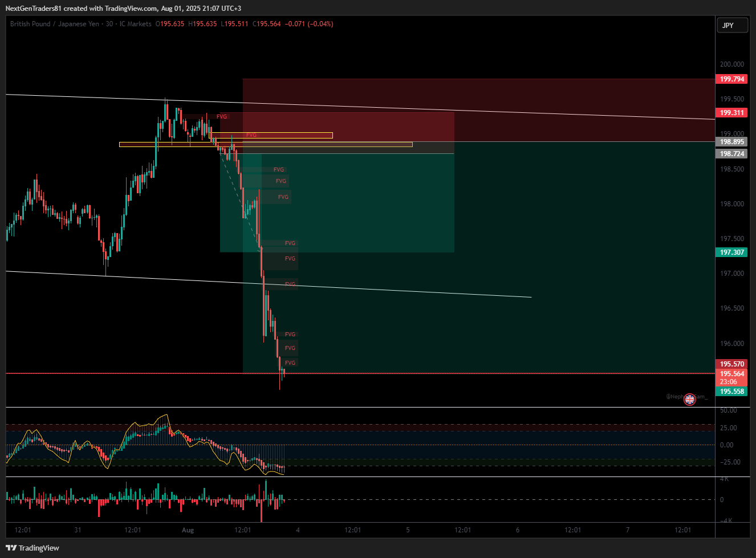Click the 50.00 oscillator scale value
This screenshot has height=558, width=756.
click(x=729, y=410)
